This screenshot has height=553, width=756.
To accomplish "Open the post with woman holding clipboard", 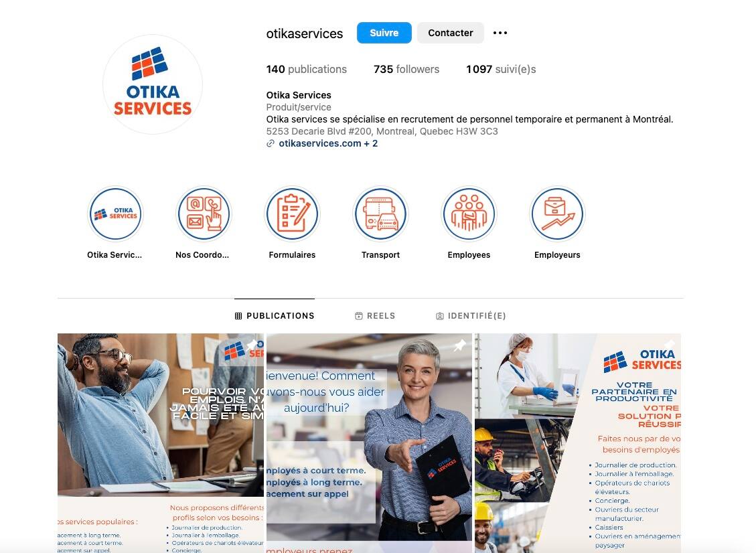I will [x=370, y=443].
